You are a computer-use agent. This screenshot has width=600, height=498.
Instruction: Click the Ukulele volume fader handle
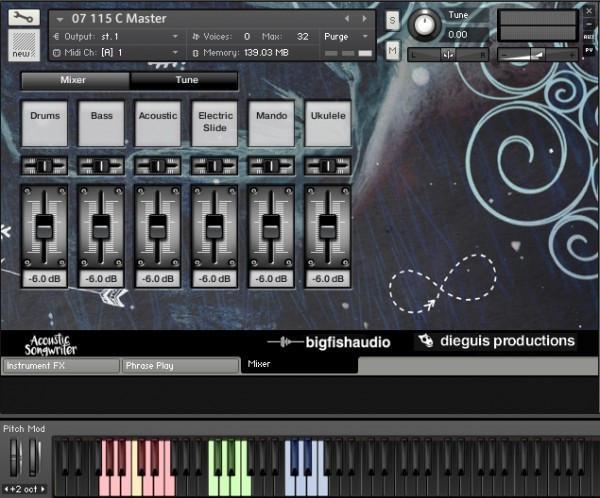[328, 227]
